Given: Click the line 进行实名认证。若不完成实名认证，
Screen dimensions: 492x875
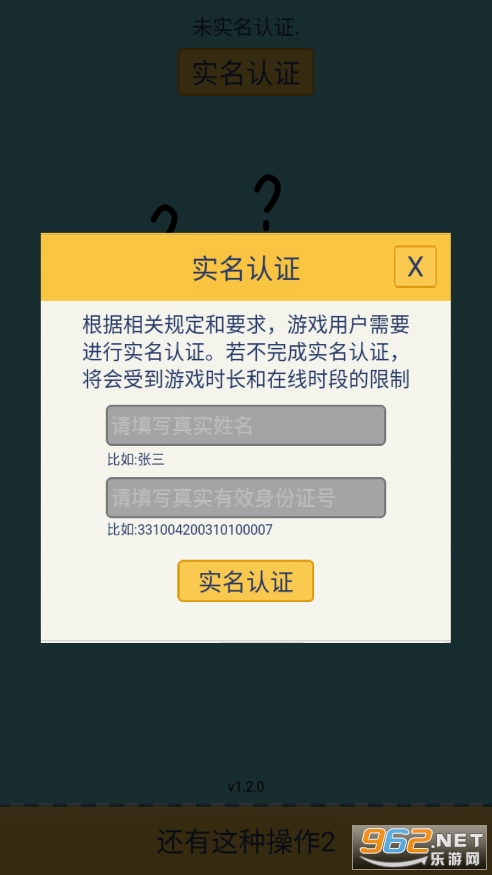Looking at the screenshot, I should [242, 352].
